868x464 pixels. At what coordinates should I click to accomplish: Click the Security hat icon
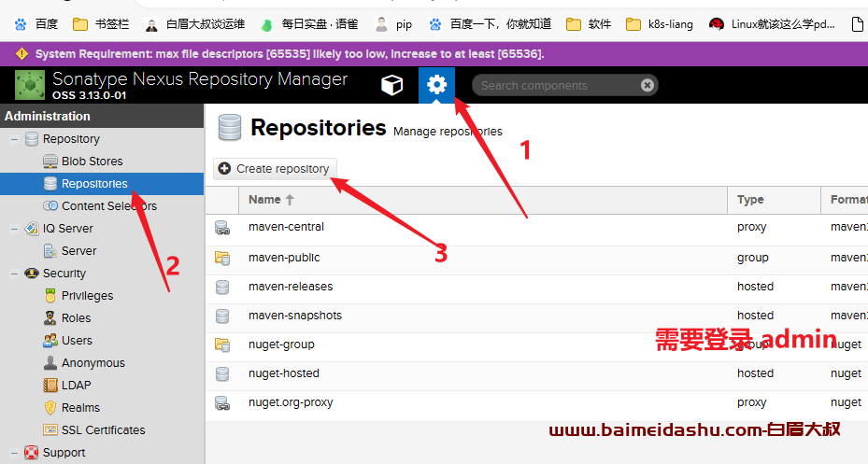32,274
